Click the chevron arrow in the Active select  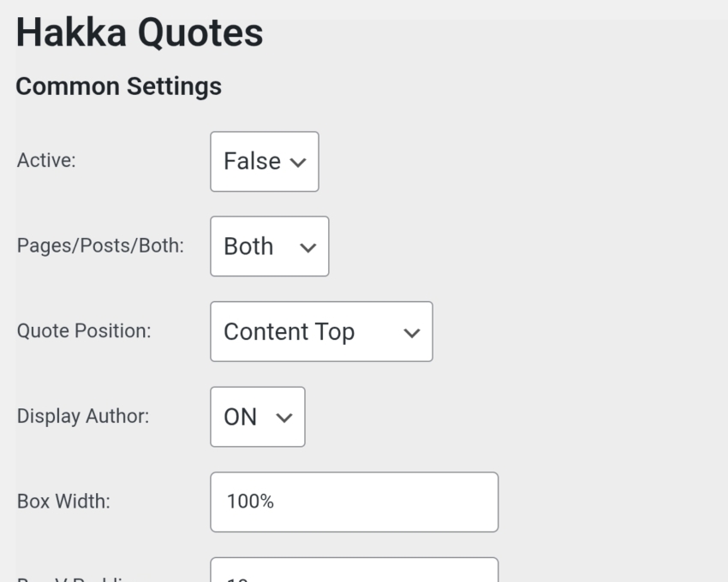pyautogui.click(x=298, y=162)
